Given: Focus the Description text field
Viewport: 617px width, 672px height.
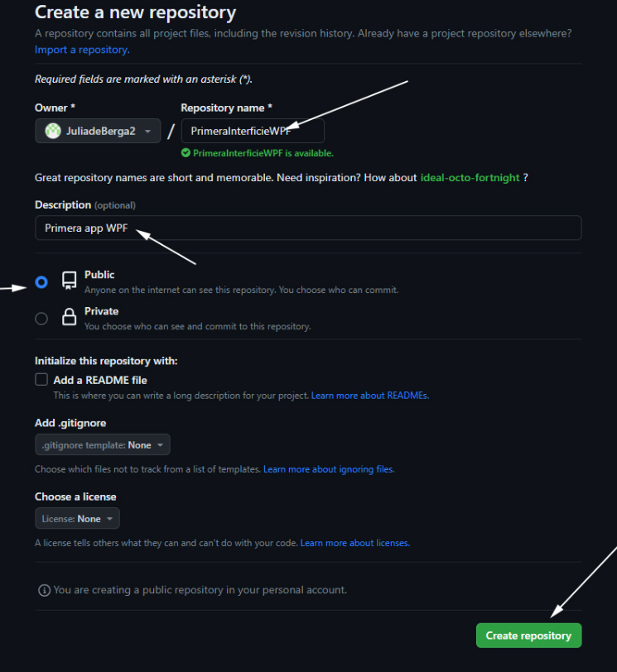Looking at the screenshot, I should 307,228.
